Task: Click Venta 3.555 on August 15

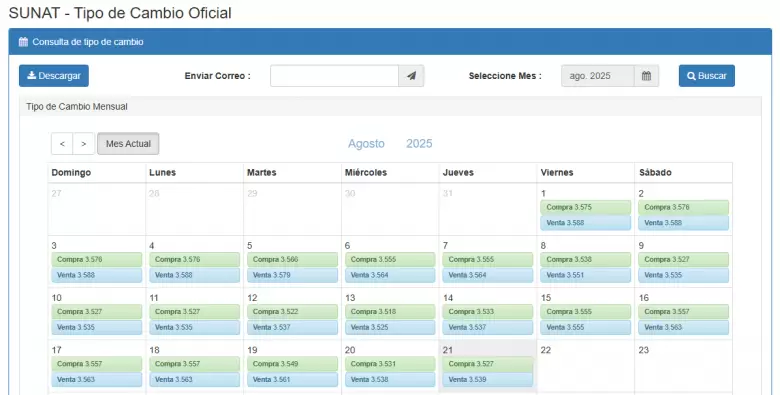Action: 585,327
